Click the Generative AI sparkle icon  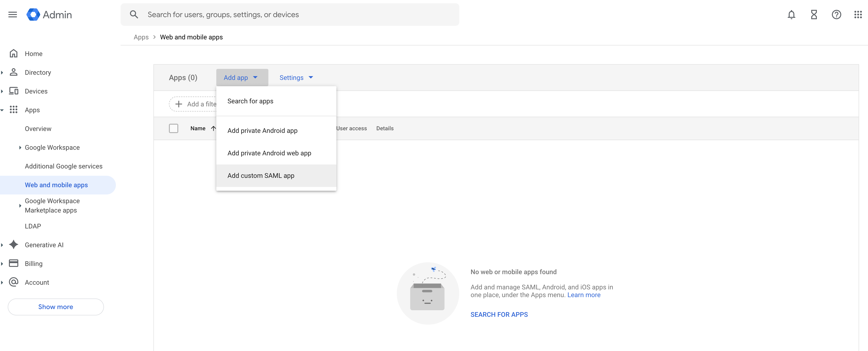tap(13, 245)
